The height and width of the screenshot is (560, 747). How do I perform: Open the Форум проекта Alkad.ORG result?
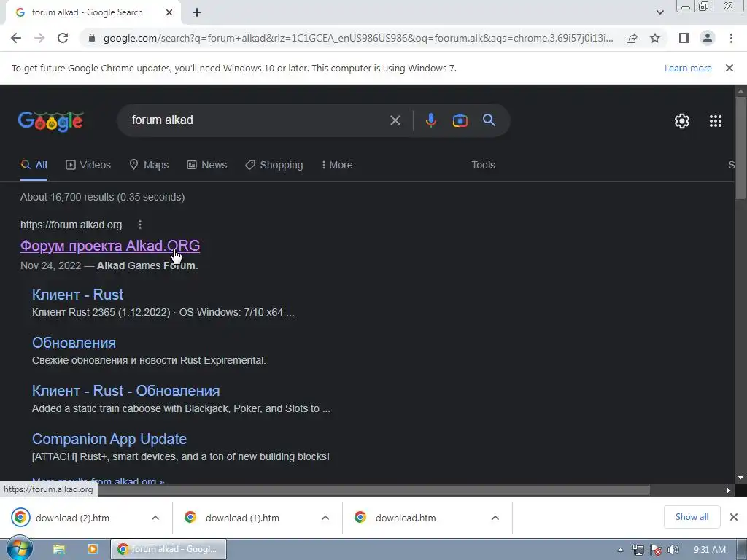point(110,246)
